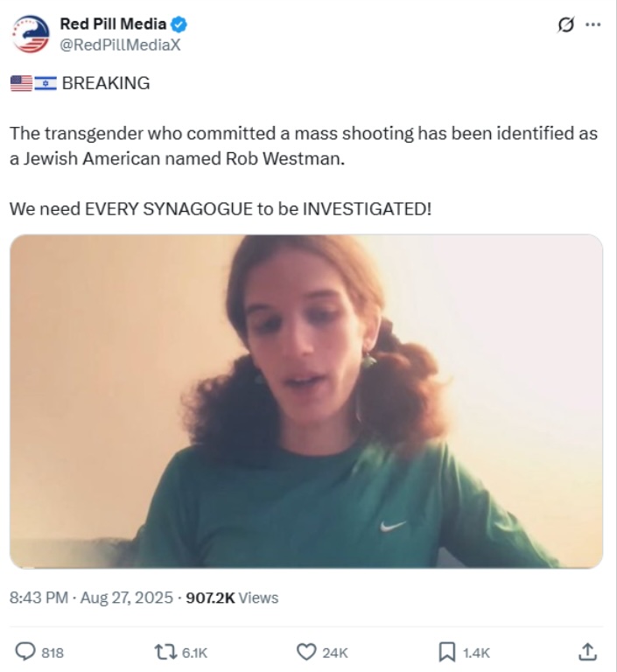The width and height of the screenshot is (617, 672).
Task: Toggle the bookmark icon on this post
Action: [447, 652]
